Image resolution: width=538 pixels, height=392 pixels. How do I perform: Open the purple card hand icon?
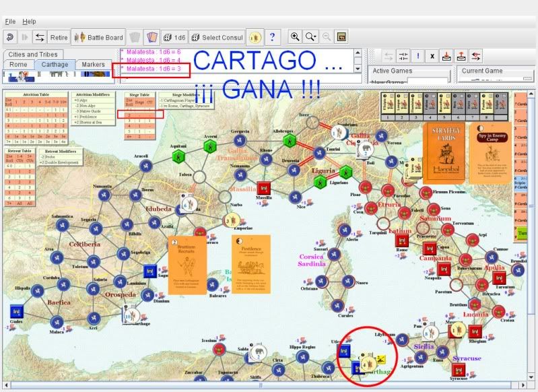tap(152, 37)
